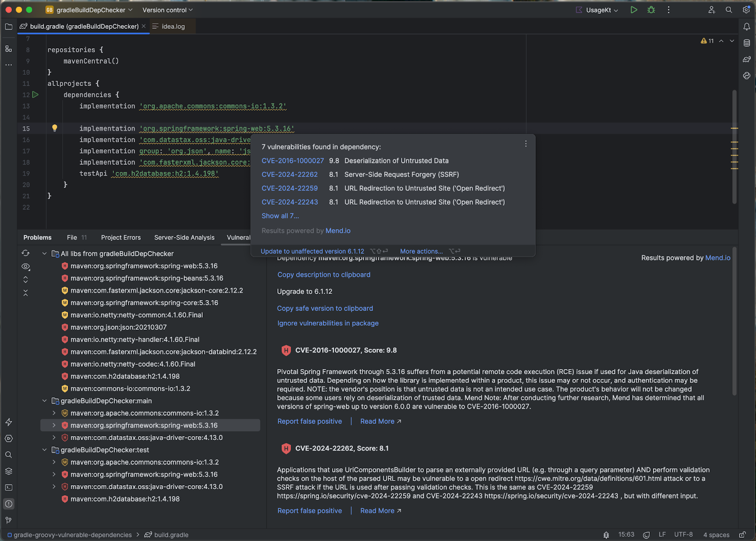Open the Notifications bell
The height and width of the screenshot is (541, 756).
[x=747, y=27]
